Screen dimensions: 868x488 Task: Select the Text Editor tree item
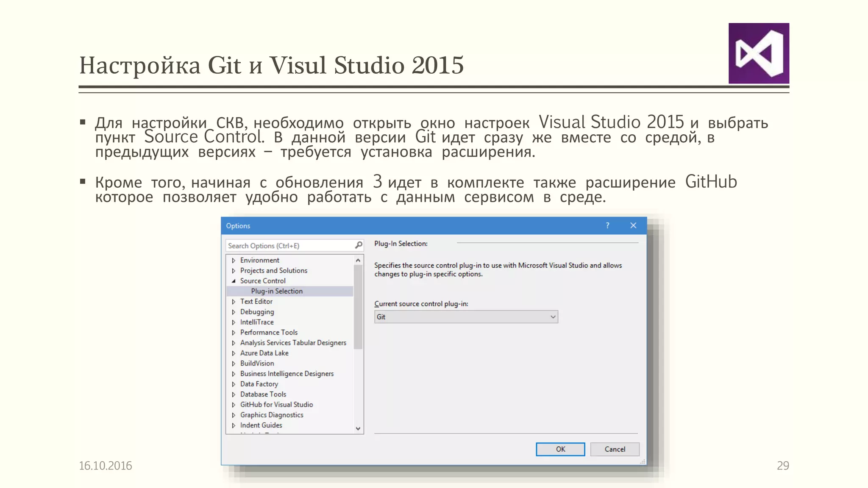pyautogui.click(x=256, y=301)
